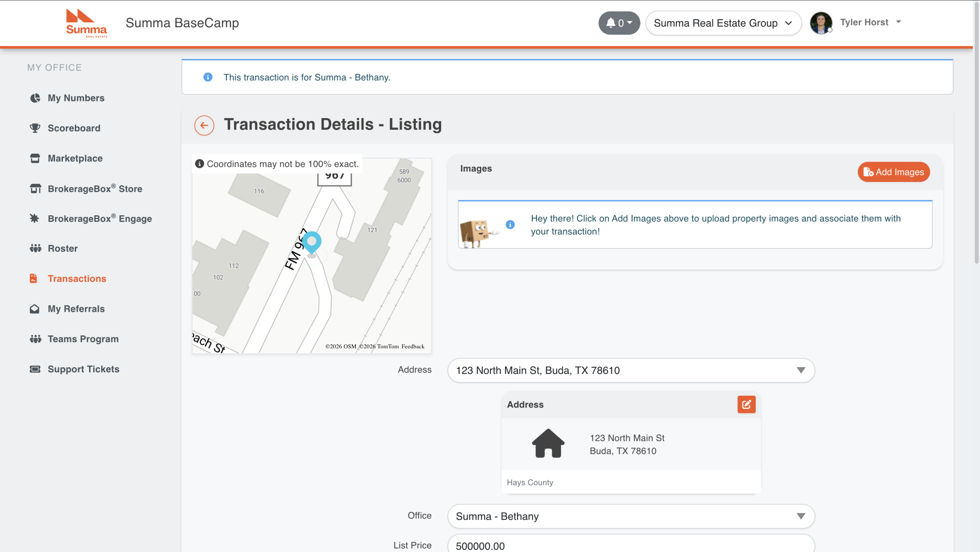Click the info icon by the coordinates notice
Viewport: 980px width, 552px height.
click(x=199, y=164)
